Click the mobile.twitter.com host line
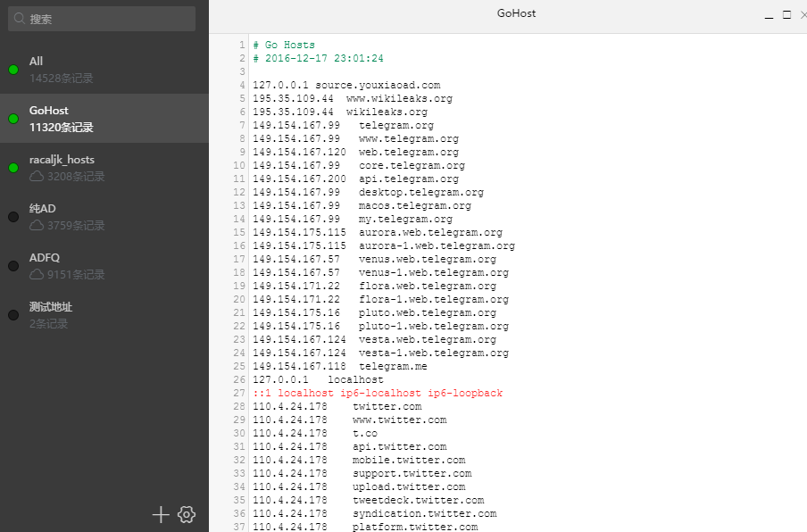 click(359, 460)
